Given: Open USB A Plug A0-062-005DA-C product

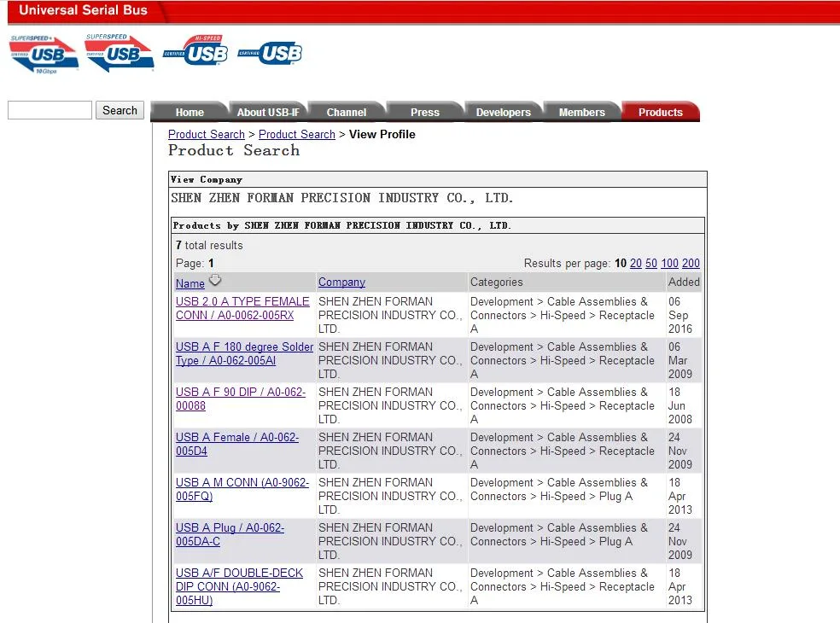Looking at the screenshot, I should (x=230, y=534).
